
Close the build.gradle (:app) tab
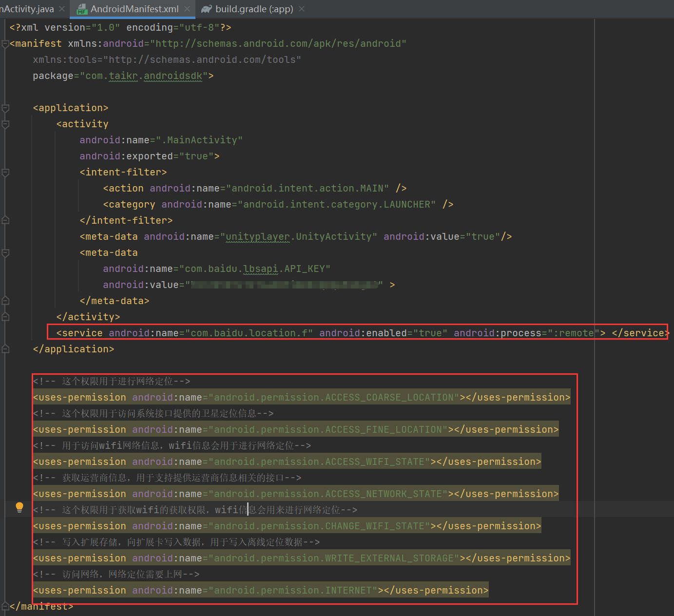pyautogui.click(x=302, y=9)
